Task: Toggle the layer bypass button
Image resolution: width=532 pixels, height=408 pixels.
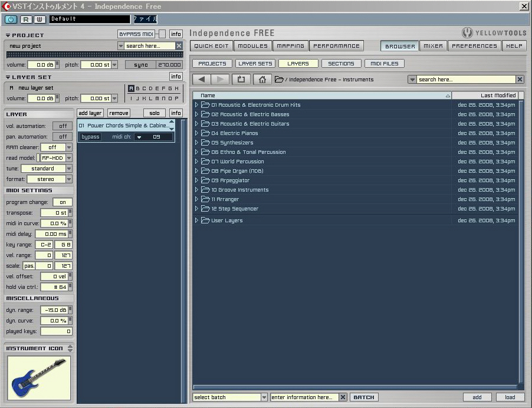Action: tap(90, 137)
